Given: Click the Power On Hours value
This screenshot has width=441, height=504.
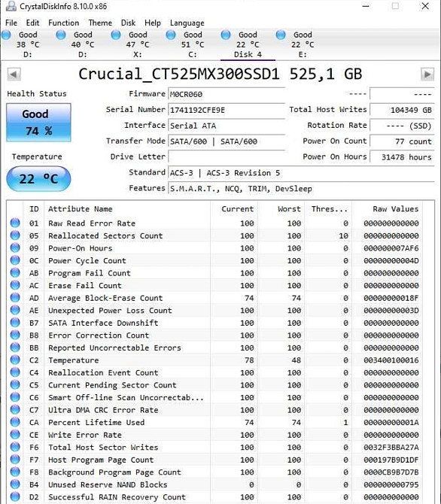Looking at the screenshot, I should tap(402, 157).
